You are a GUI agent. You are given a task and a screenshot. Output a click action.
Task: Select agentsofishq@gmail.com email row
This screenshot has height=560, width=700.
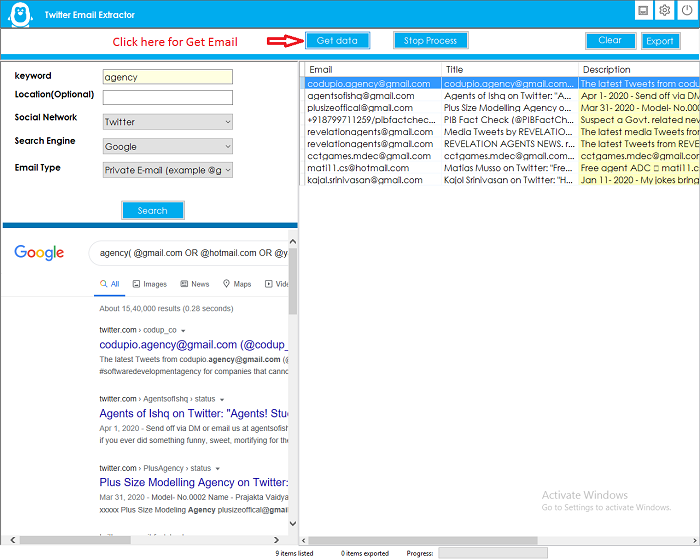pyautogui.click(x=373, y=96)
